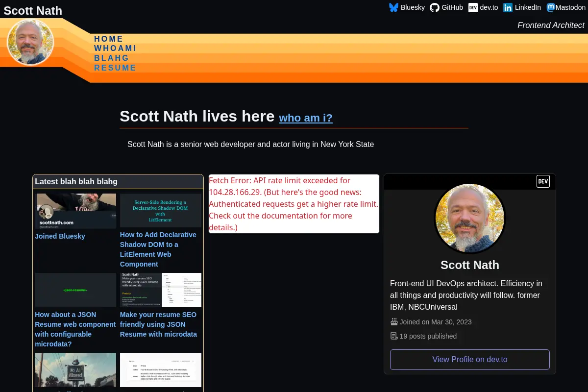
Task: Click the 'No AI Allowed' sign thumbnail
Action: (75, 370)
